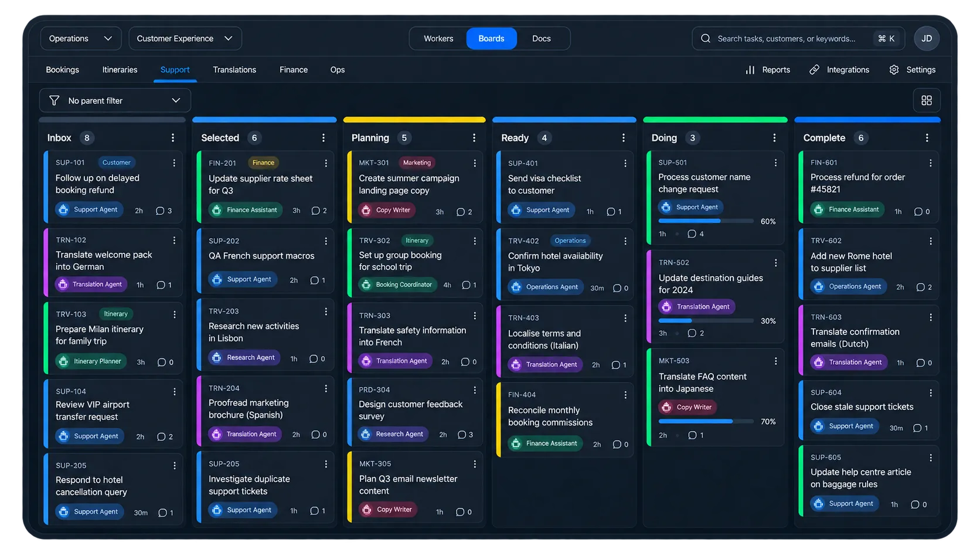980x552 pixels.
Task: Click the 70% progress bar on MKT-503
Action: [x=706, y=421]
